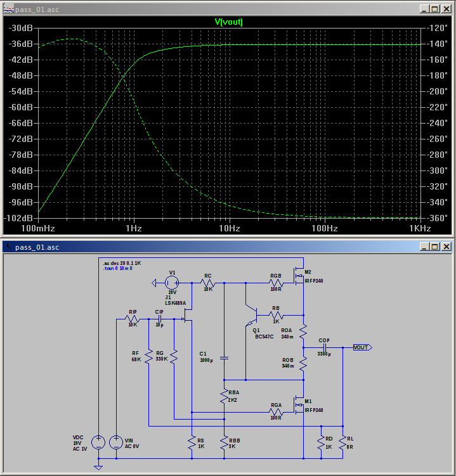Image resolution: width=456 pixels, height=476 pixels.
Task: Maximize the schematic window pass_01.asc
Action: pyautogui.click(x=435, y=247)
